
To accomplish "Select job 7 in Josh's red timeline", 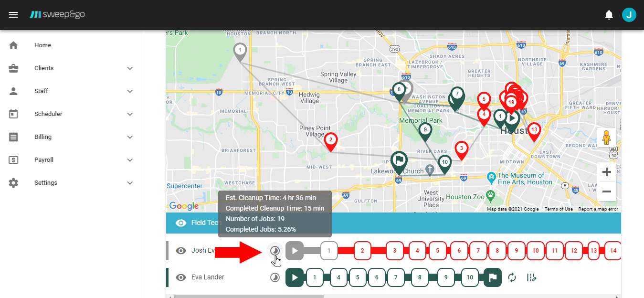I will pyautogui.click(x=478, y=251).
